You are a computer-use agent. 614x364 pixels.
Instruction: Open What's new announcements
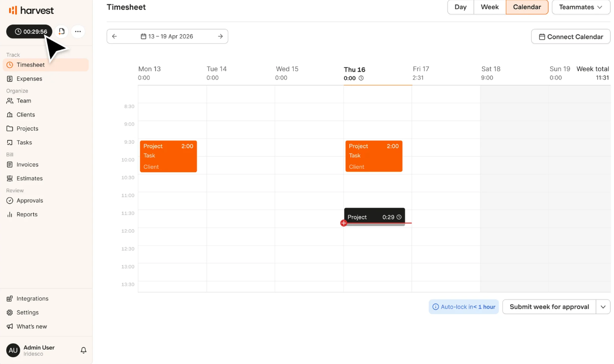click(46, 327)
